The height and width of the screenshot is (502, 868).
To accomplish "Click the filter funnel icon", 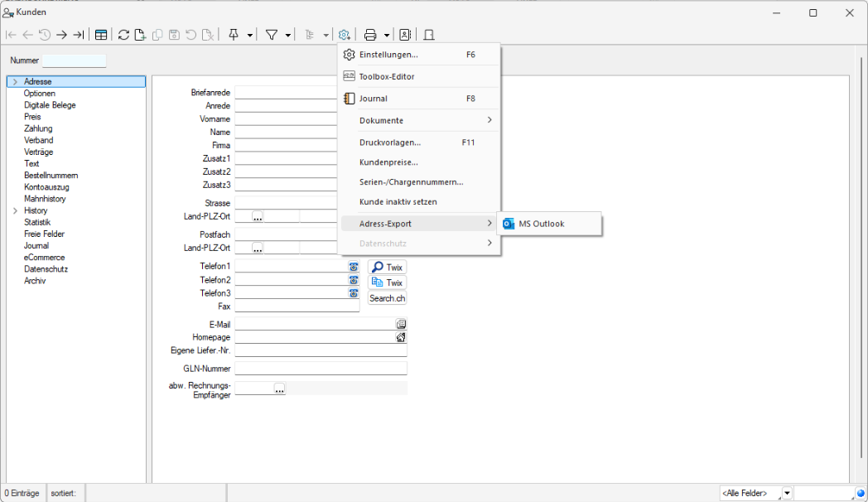I will click(272, 35).
